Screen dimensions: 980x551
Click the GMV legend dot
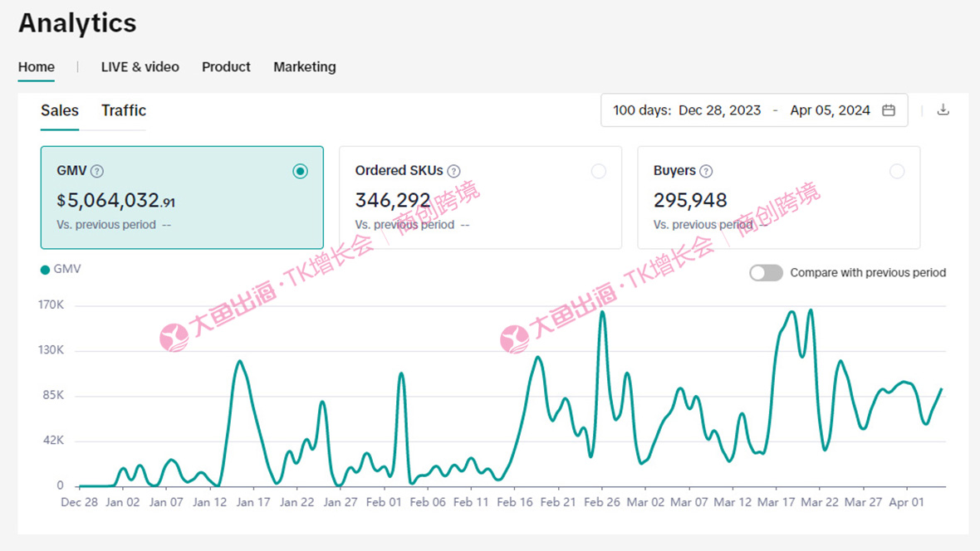click(45, 270)
